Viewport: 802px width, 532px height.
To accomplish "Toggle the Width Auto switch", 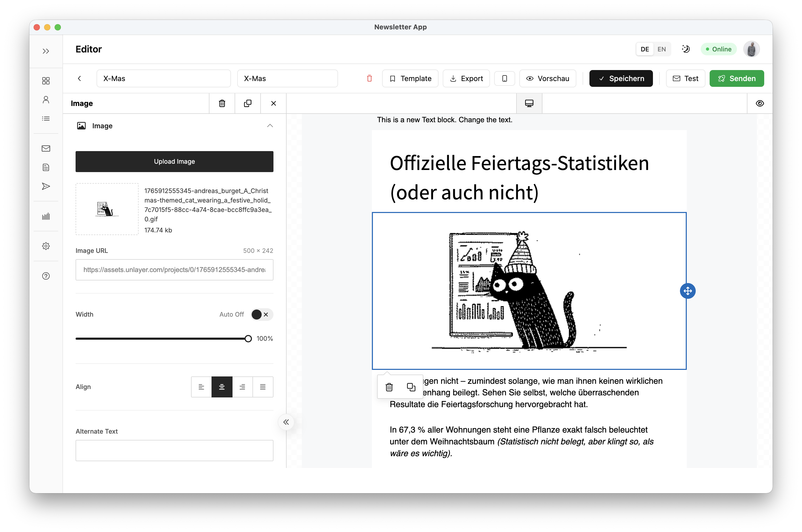I will (x=261, y=315).
